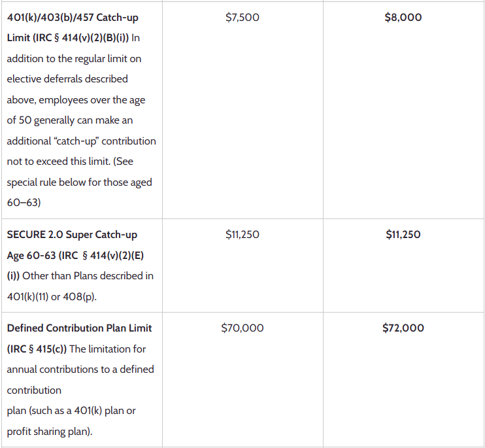Click the words "elective deferrals described"

pos(67,79)
